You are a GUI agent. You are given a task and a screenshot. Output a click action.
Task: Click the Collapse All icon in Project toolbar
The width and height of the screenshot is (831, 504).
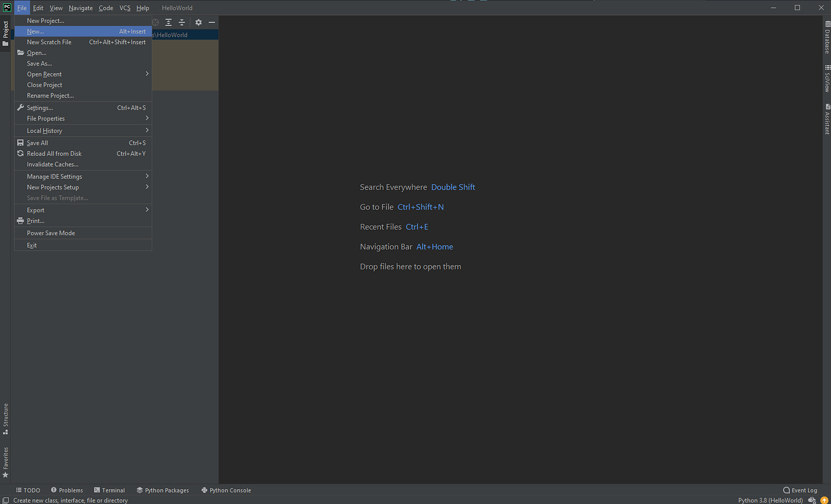coord(181,22)
